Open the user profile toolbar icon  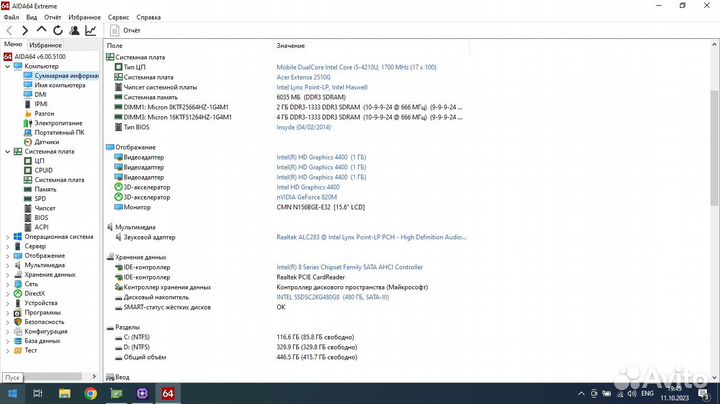pos(74,30)
